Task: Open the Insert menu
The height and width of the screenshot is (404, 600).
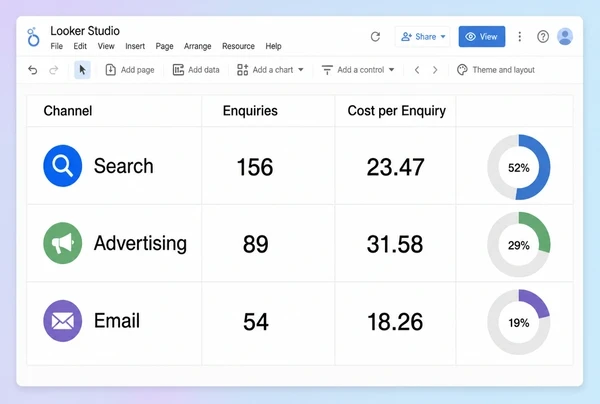Action: (135, 46)
